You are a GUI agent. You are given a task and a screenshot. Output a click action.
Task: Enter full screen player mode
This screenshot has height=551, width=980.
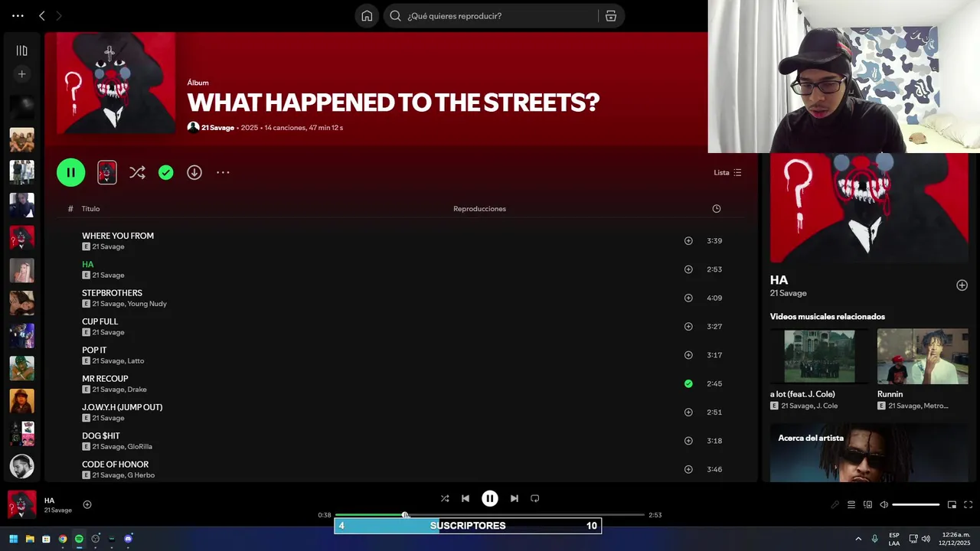pos(968,504)
